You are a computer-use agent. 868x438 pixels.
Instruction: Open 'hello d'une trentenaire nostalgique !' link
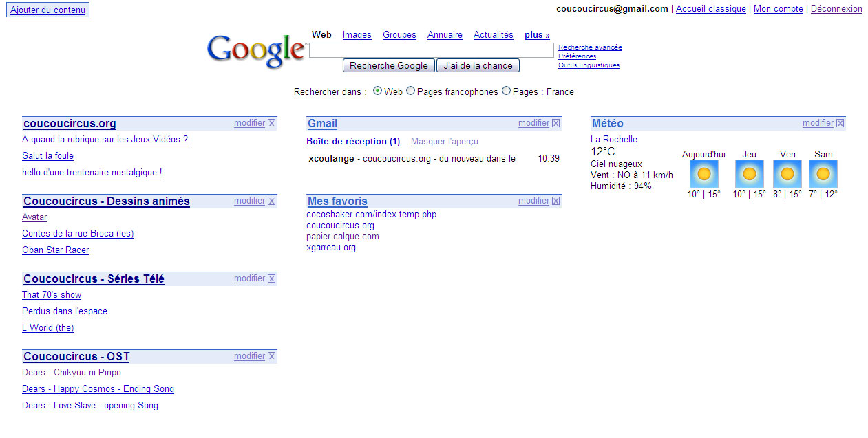tap(92, 173)
